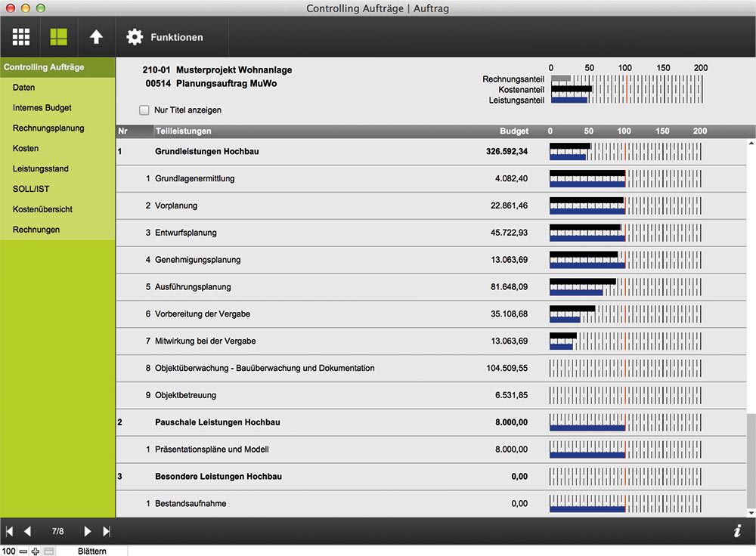This screenshot has height=556, width=756.
Task: Click the up arrow navigation icon
Action: coord(97,37)
